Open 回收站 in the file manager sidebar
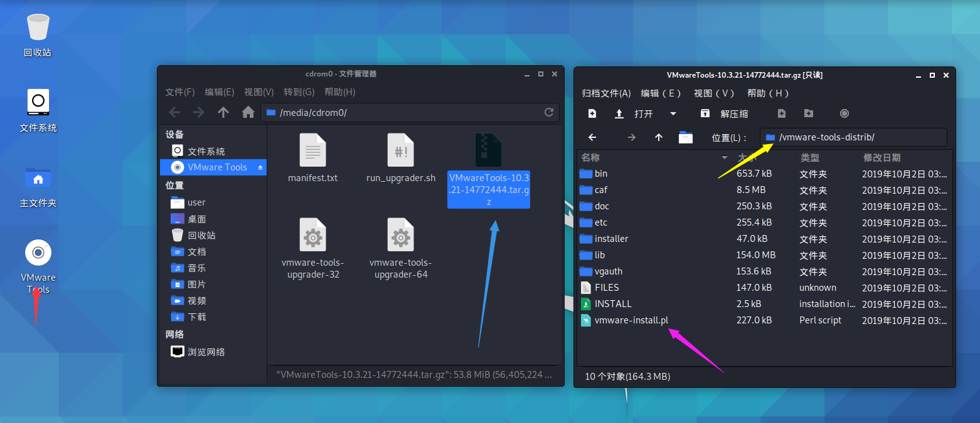 213,236
